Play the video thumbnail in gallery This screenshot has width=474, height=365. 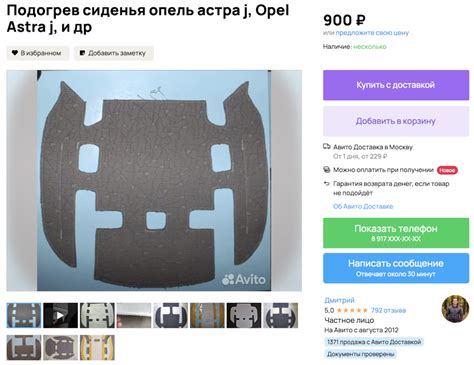(x=60, y=315)
